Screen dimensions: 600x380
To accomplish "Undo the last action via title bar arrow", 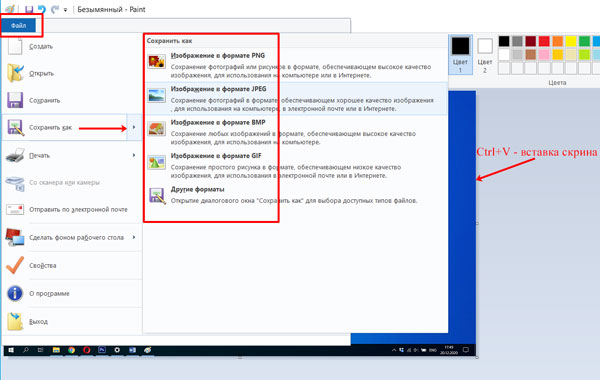I will 41,10.
